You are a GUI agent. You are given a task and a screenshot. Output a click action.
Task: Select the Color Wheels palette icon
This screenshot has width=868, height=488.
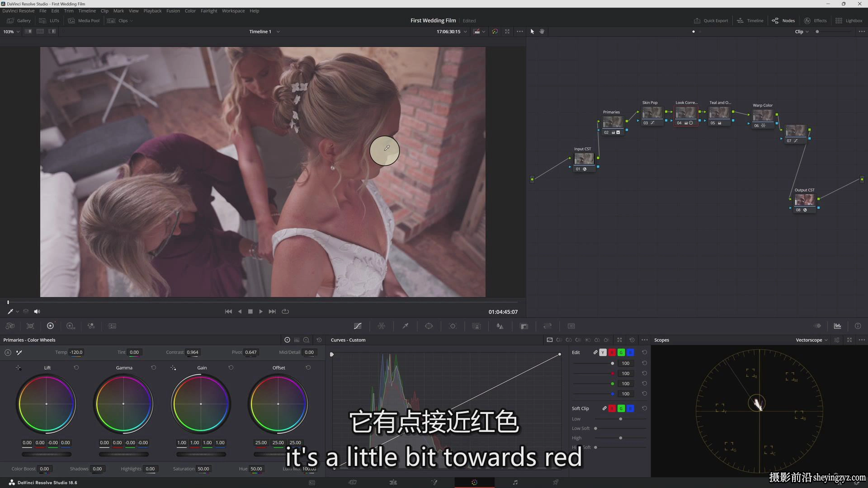click(50, 326)
